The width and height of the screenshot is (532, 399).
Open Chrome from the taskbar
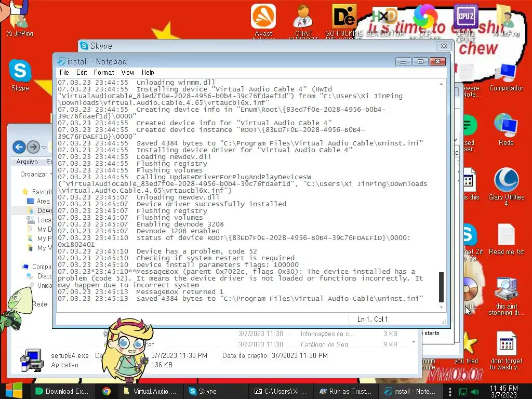click(x=107, y=391)
